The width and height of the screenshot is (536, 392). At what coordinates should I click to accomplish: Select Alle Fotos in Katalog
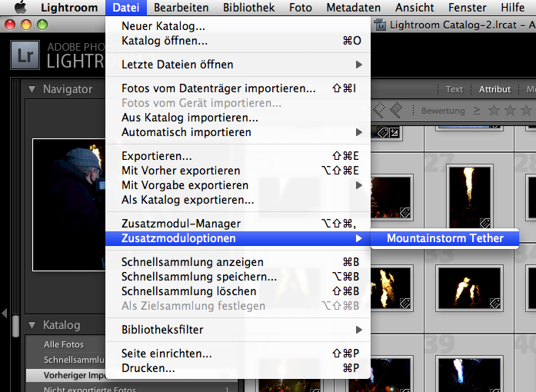(64, 344)
